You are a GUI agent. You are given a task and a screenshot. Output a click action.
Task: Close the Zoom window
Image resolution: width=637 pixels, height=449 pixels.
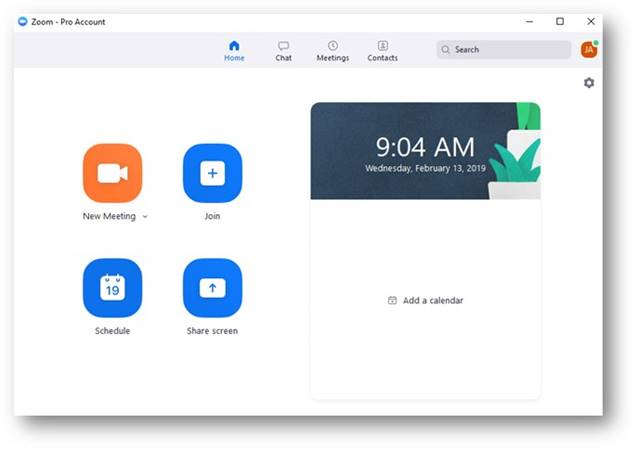591,21
